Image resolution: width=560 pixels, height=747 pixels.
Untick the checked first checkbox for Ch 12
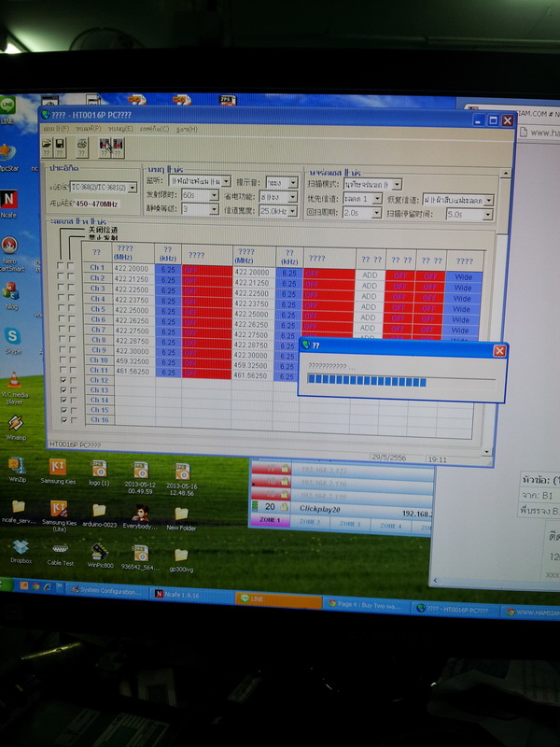(x=63, y=380)
